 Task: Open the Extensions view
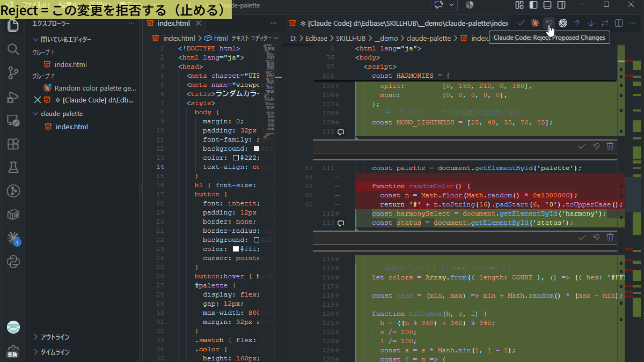(13, 144)
